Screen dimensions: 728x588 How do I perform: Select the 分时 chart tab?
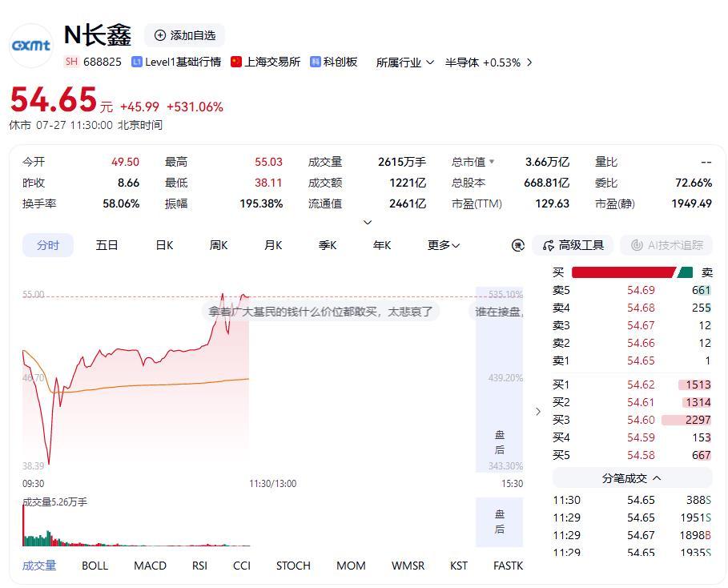coord(48,245)
